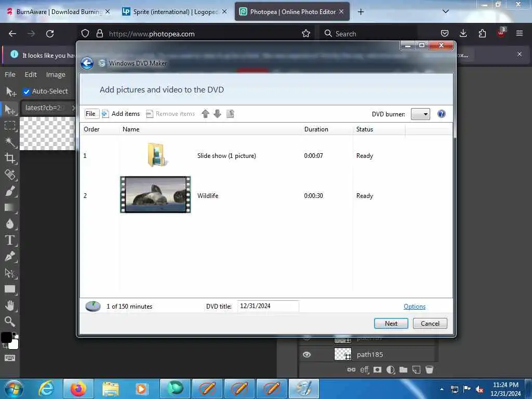This screenshot has width=532, height=399.
Task: Reload the Photopea page in Firefox
Action: [50, 34]
